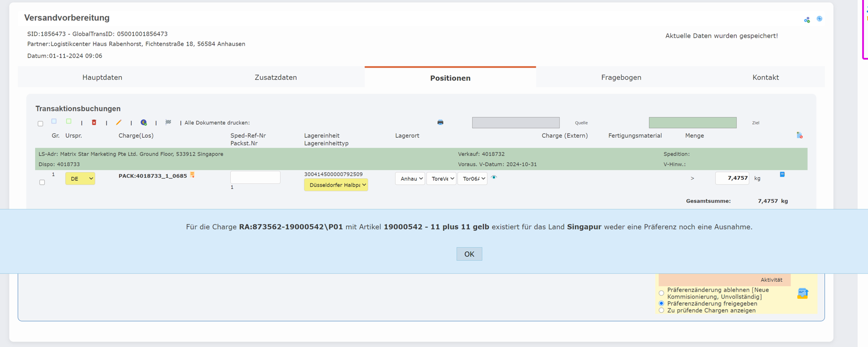
Task: Click storage unit number 300414500000792509
Action: 333,174
